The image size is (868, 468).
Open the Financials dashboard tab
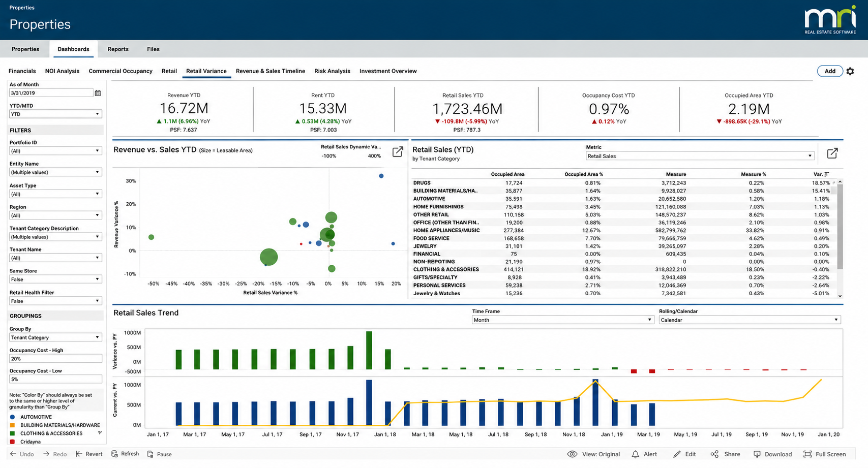22,71
